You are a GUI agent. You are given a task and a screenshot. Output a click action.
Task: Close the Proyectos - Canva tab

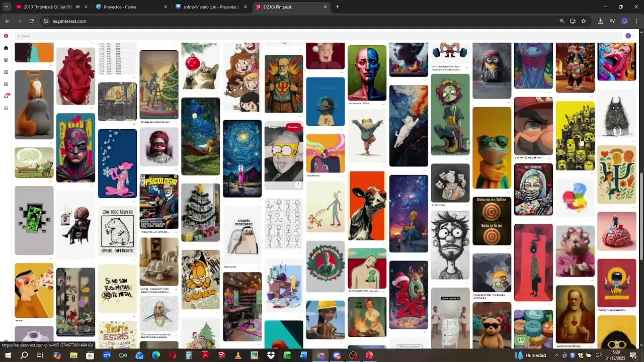166,7
